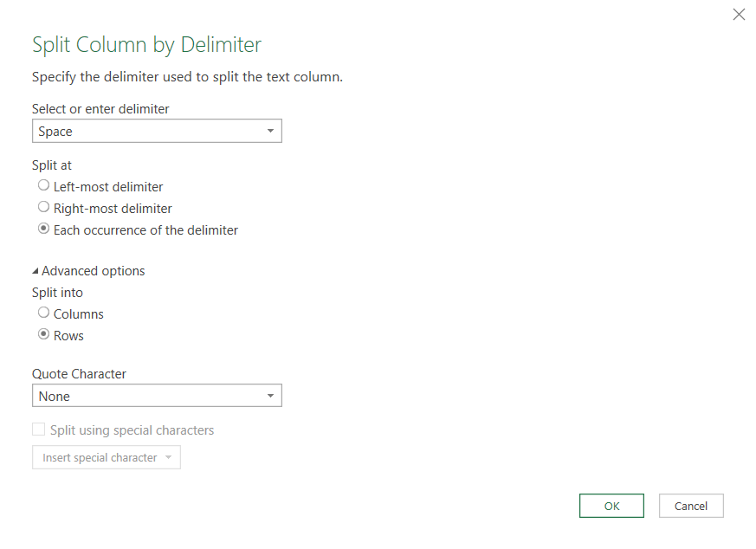
Task: Choose Each occurrence of the delimiter
Action: pyautogui.click(x=43, y=229)
